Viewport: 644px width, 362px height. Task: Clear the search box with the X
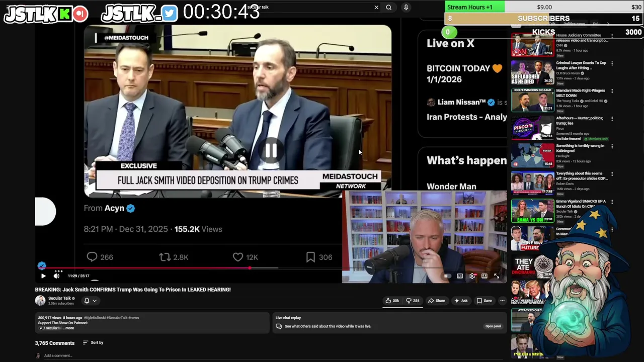coord(376,8)
